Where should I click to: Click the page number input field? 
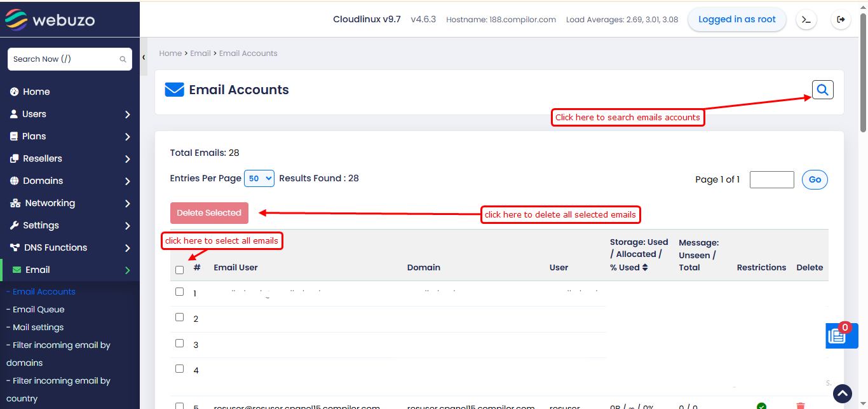pyautogui.click(x=771, y=180)
